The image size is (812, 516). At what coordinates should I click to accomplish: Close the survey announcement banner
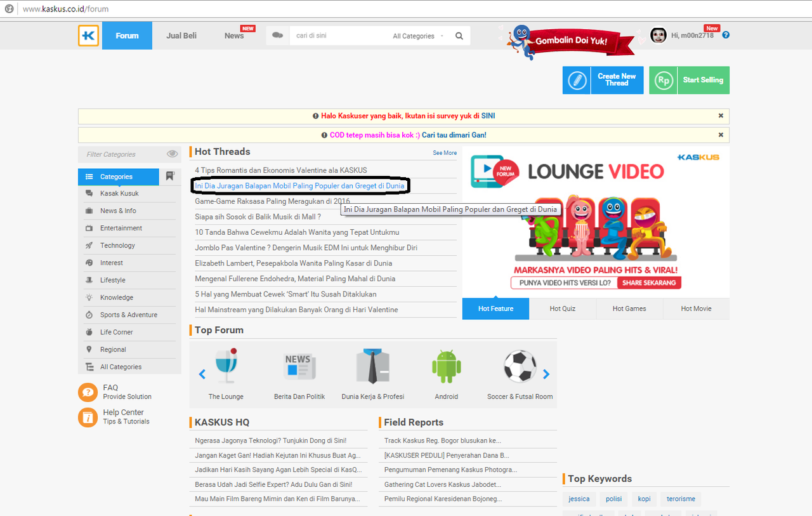(x=721, y=116)
